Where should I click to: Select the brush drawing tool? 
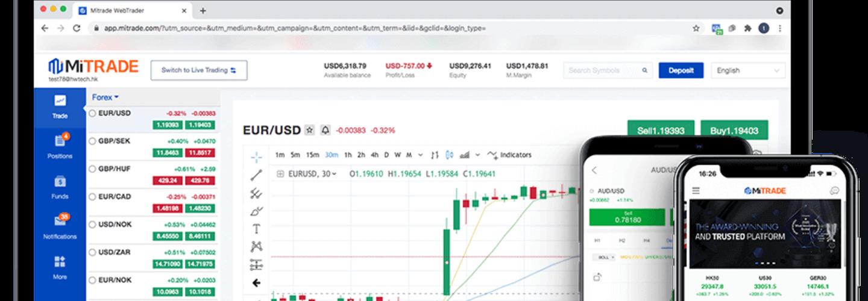(x=256, y=211)
